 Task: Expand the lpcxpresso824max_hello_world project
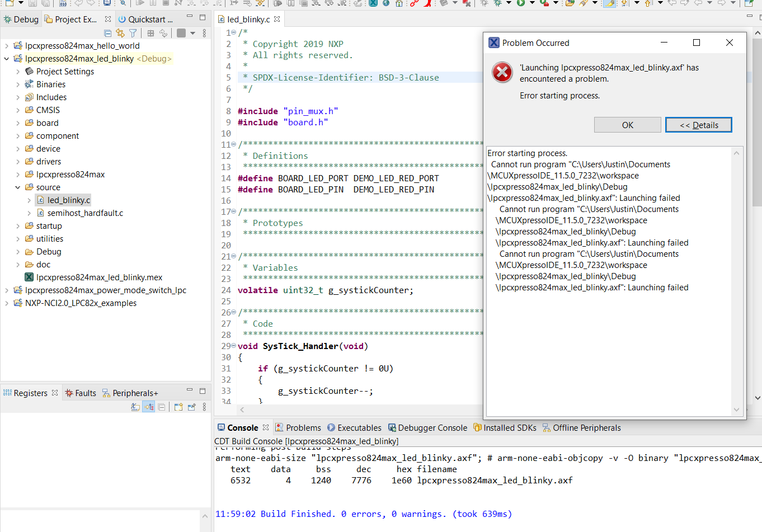tap(7, 46)
